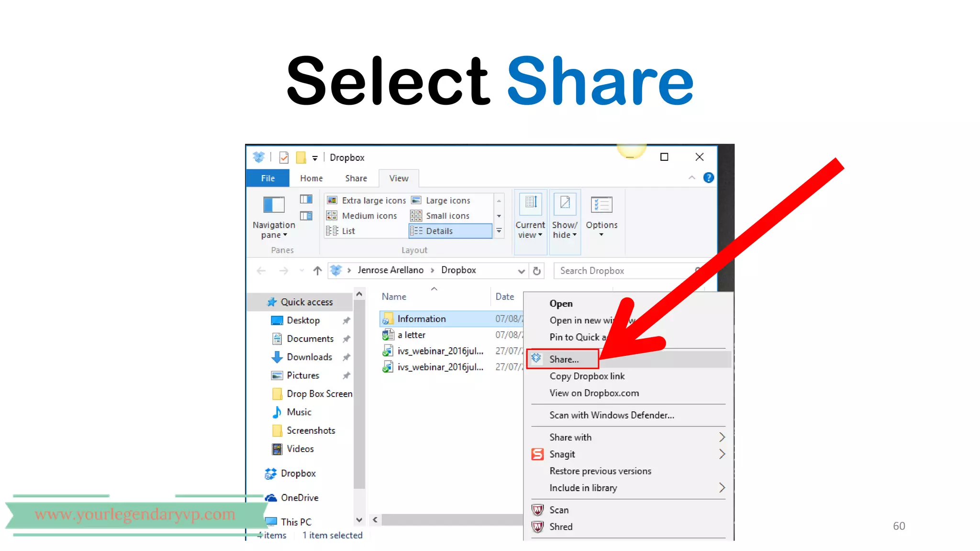Select Quick access in the navigation tree

pos(301,302)
